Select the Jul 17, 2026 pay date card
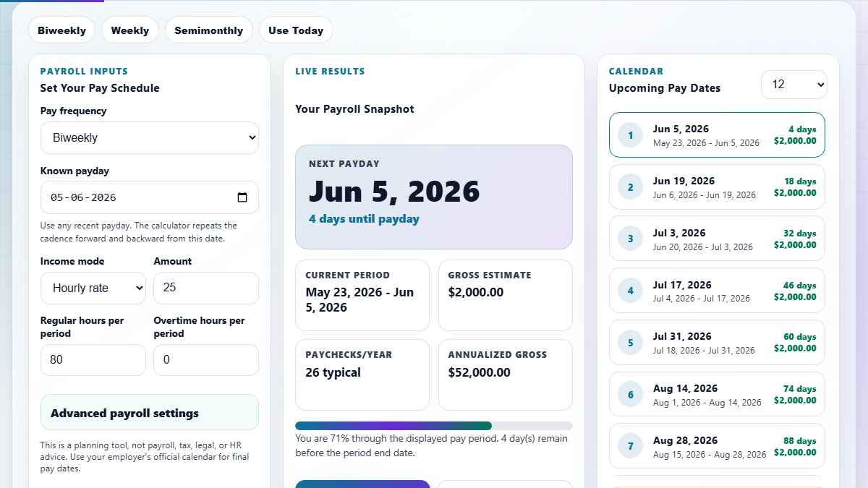Screen dimensions: 868x488 click(717, 291)
